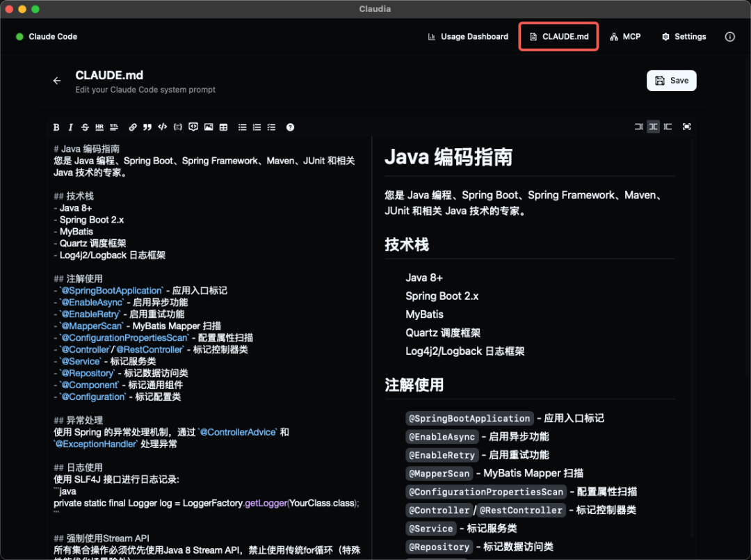Insert a comment block
Viewport: 751px width, 560px height.
(x=193, y=127)
